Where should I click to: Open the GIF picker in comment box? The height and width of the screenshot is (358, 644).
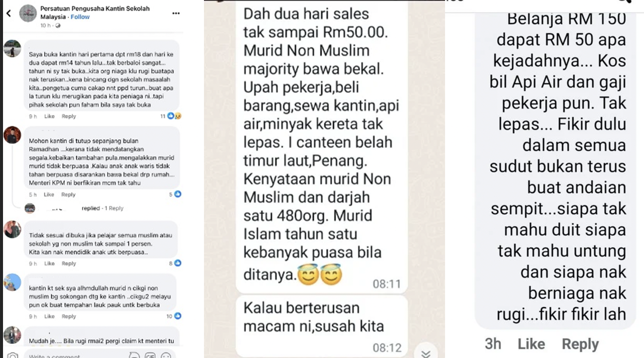coord(150,355)
